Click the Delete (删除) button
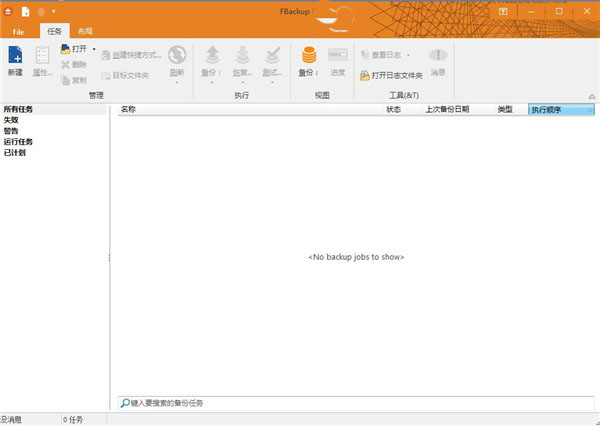The image size is (600, 426). 74,65
